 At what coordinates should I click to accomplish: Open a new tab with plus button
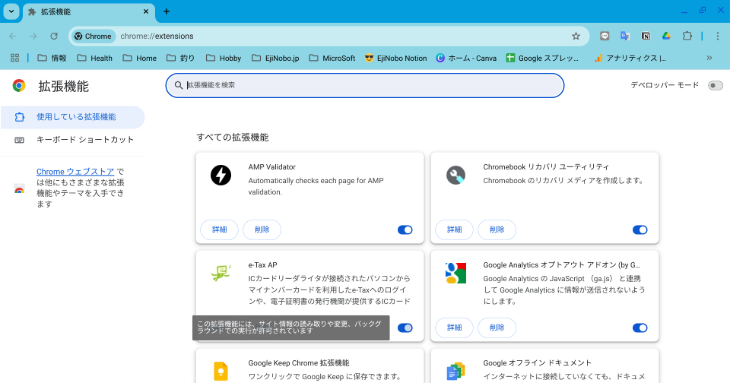(x=166, y=11)
